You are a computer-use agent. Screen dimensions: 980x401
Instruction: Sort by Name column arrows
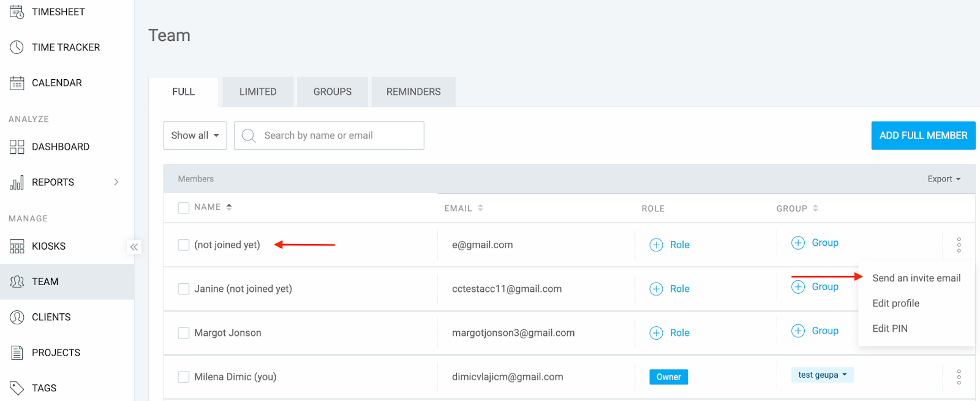229,207
